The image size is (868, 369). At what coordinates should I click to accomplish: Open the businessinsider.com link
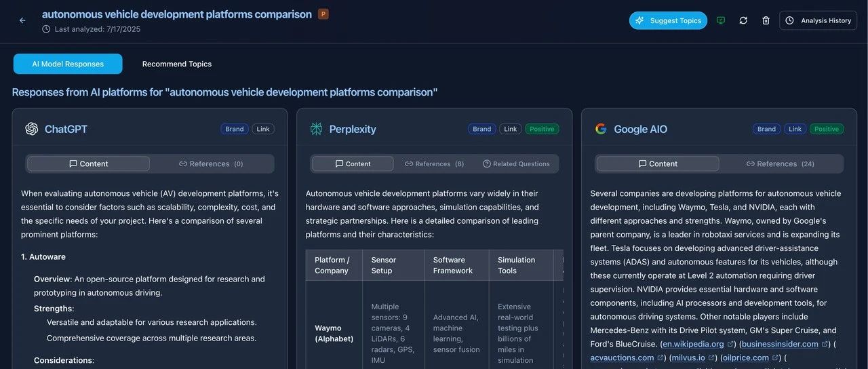tap(780, 344)
